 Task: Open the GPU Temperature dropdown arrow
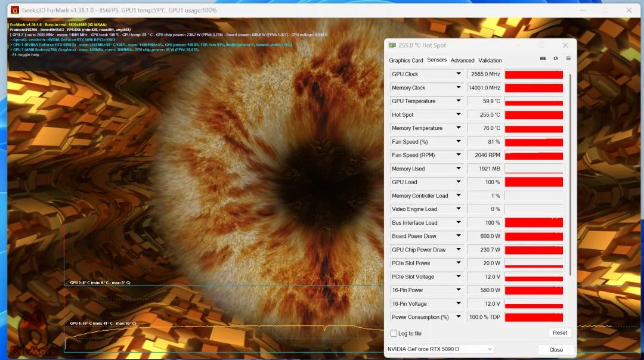point(459,101)
